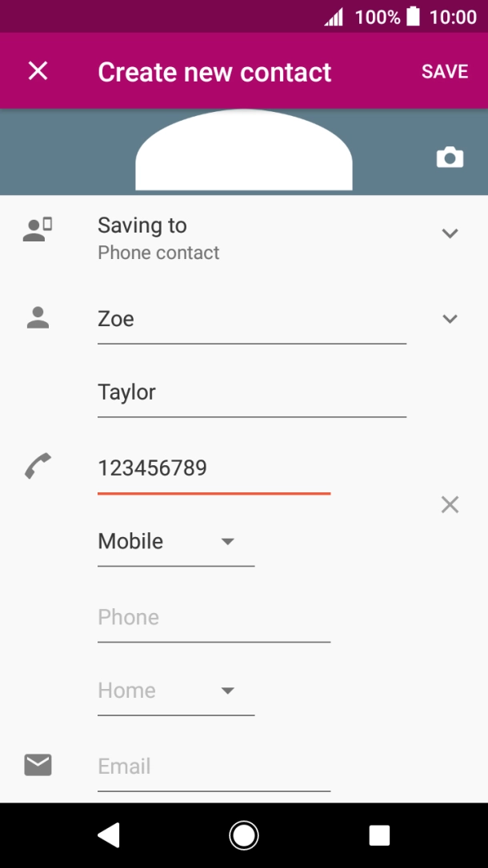Save the new contact
This screenshot has width=488, height=868.
(445, 71)
